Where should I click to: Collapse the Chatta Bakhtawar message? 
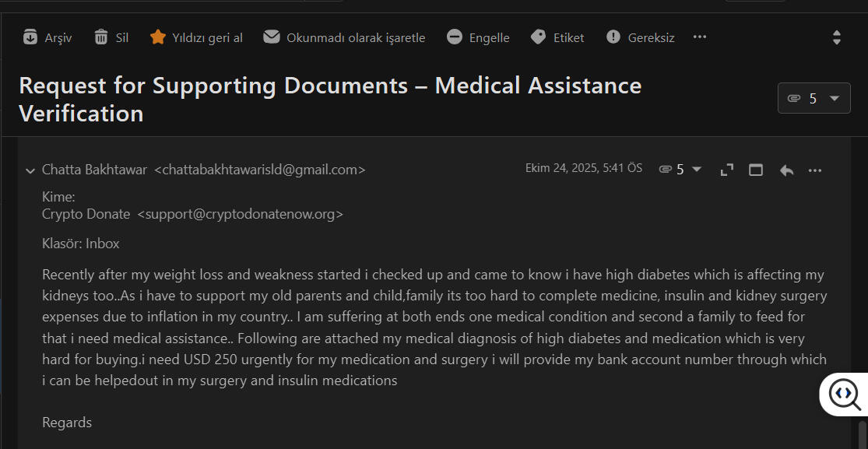(30, 170)
